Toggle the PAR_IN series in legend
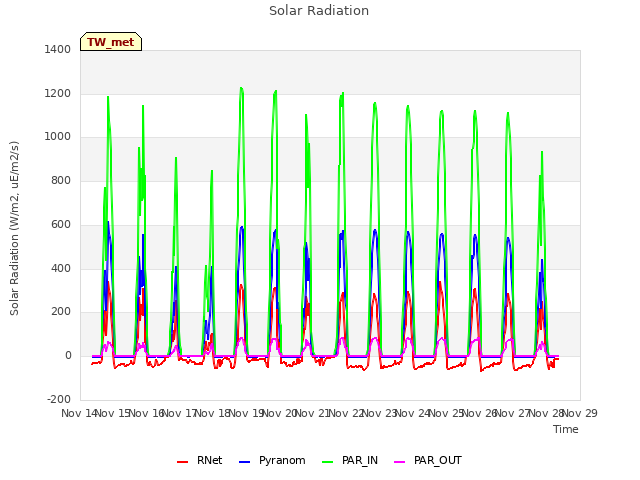Screen dimensions: 640x480 point(350,460)
